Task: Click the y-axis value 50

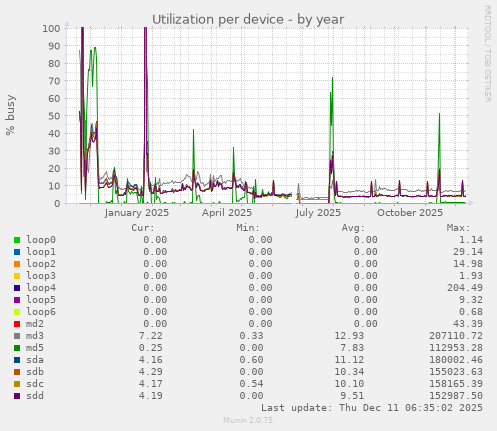Action: pos(54,116)
